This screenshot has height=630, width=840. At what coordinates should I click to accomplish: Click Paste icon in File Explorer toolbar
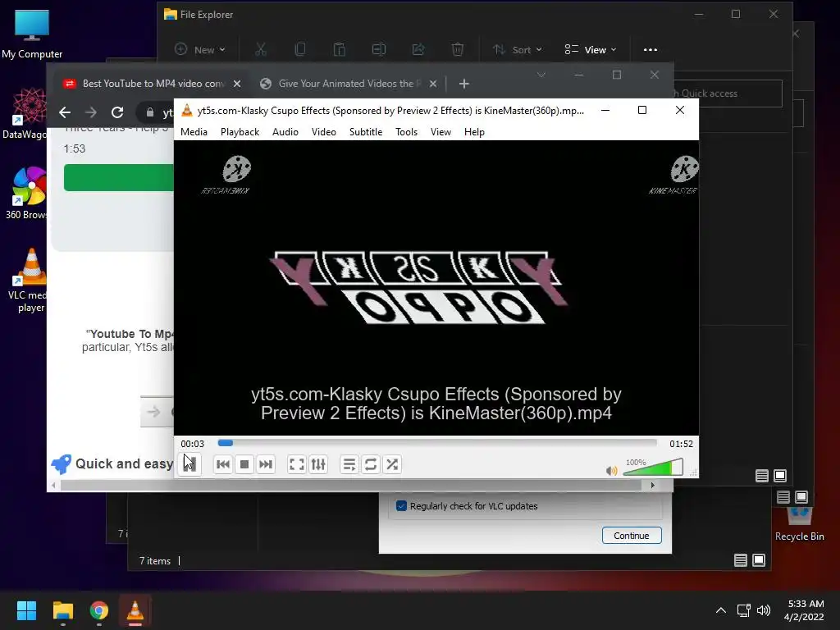pyautogui.click(x=339, y=49)
